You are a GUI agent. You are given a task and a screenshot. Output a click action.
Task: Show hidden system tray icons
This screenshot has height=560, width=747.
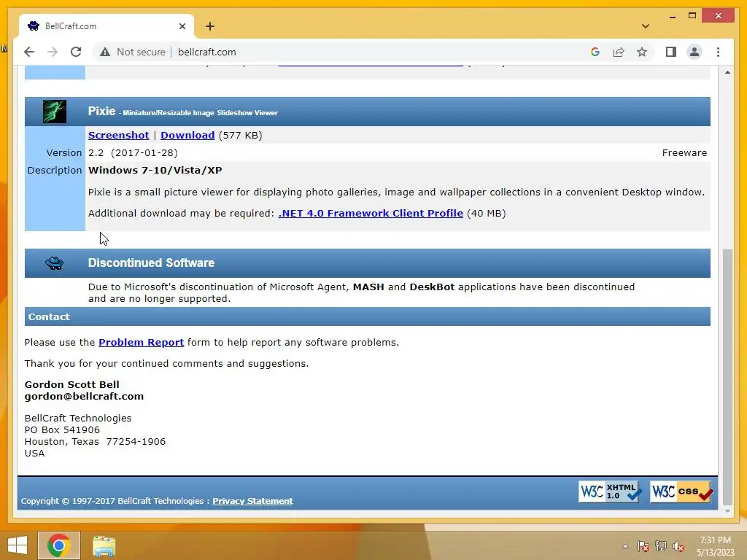(625, 546)
